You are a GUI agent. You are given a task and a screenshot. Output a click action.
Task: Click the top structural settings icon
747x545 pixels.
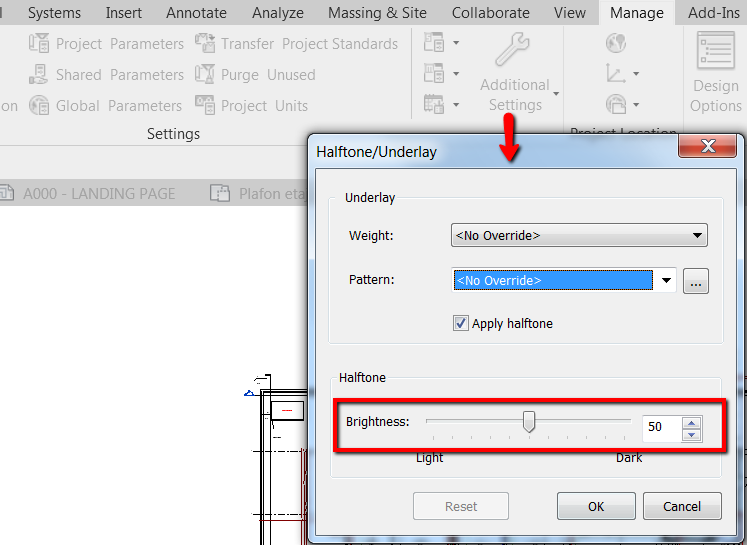(434, 42)
